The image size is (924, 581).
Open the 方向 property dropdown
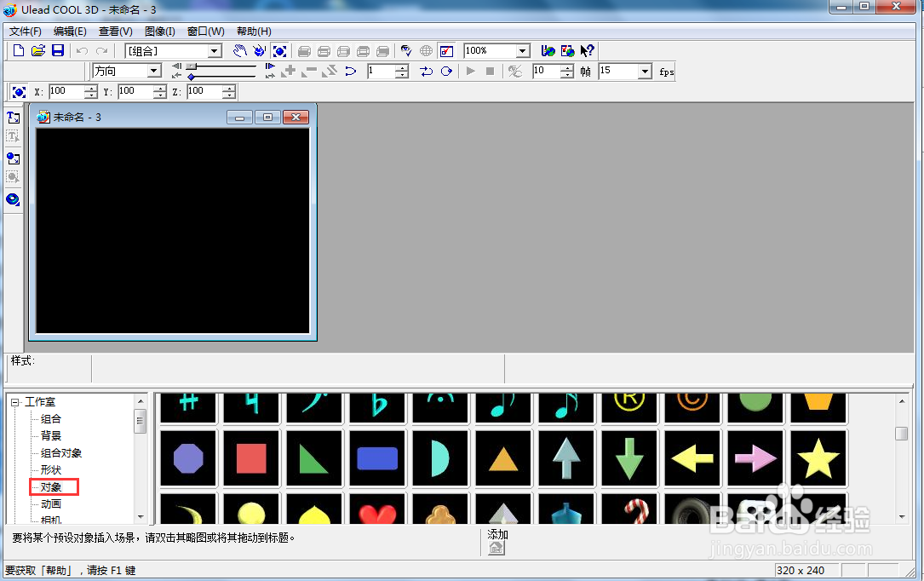click(x=154, y=71)
